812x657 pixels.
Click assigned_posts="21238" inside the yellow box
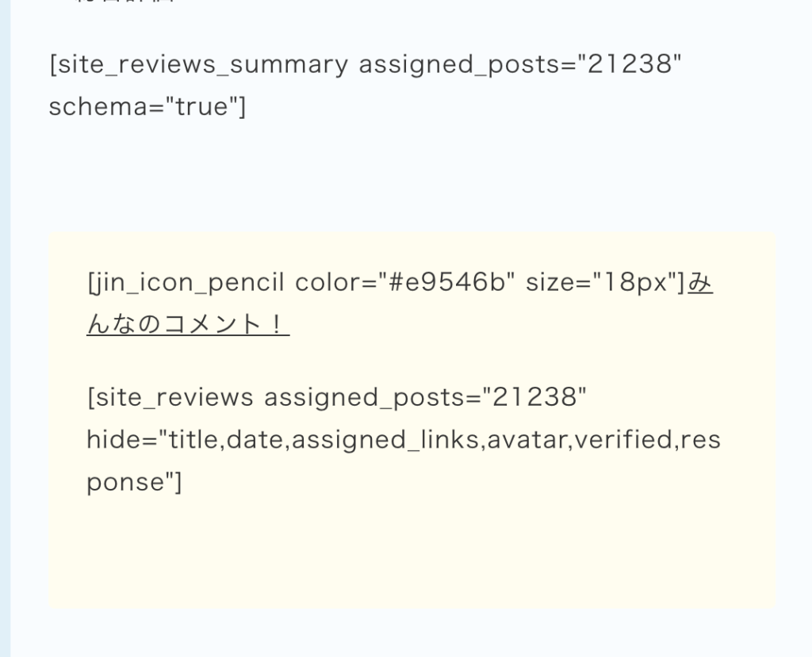426,396
